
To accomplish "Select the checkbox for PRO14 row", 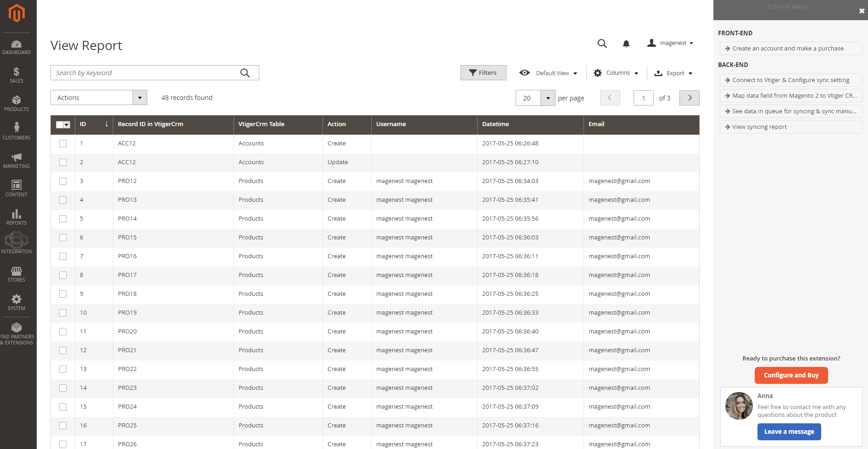I will tap(63, 219).
